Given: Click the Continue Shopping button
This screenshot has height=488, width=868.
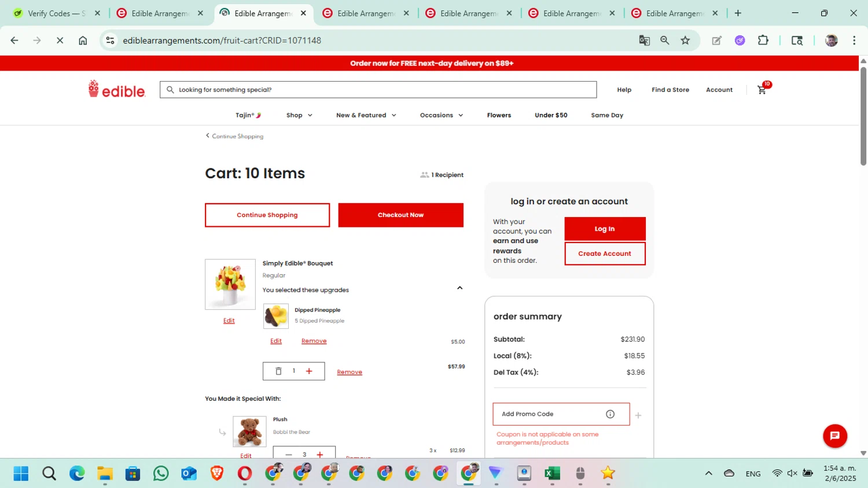Looking at the screenshot, I should pos(267,215).
